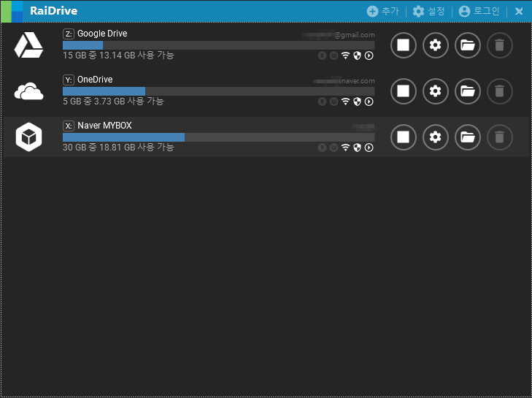
Task: Open Naver MYBOX folder in explorer
Action: click(x=468, y=137)
